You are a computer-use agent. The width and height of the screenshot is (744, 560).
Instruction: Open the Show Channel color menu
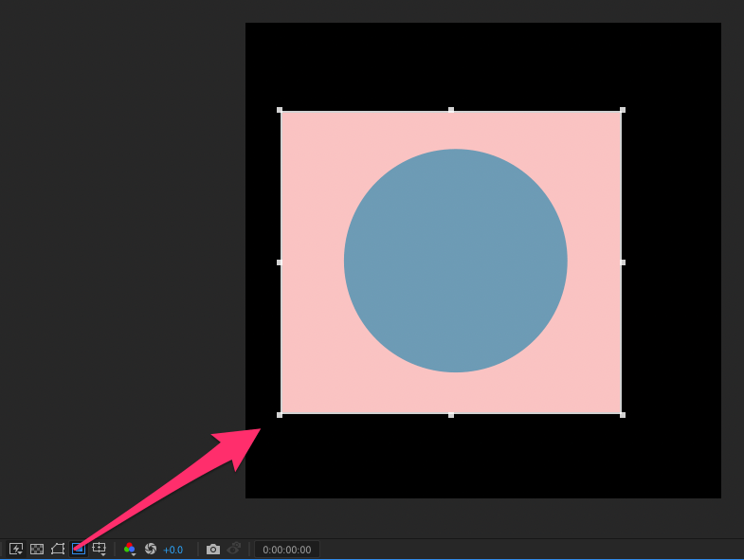[130, 549]
